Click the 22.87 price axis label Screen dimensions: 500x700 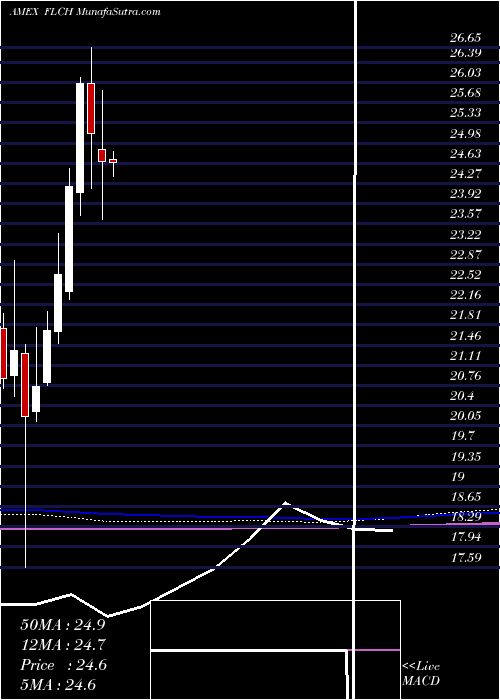coord(466,254)
